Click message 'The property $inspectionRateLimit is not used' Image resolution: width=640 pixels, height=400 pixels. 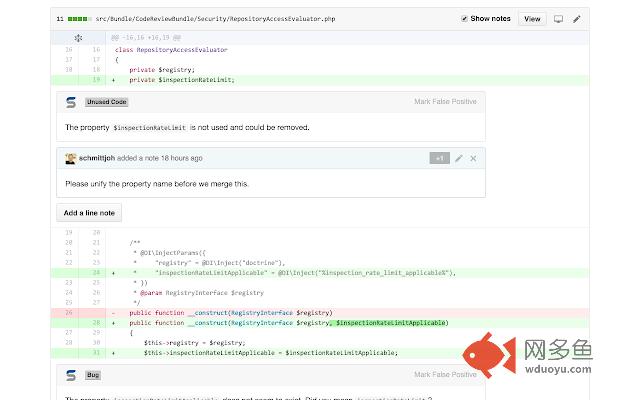click(187, 128)
